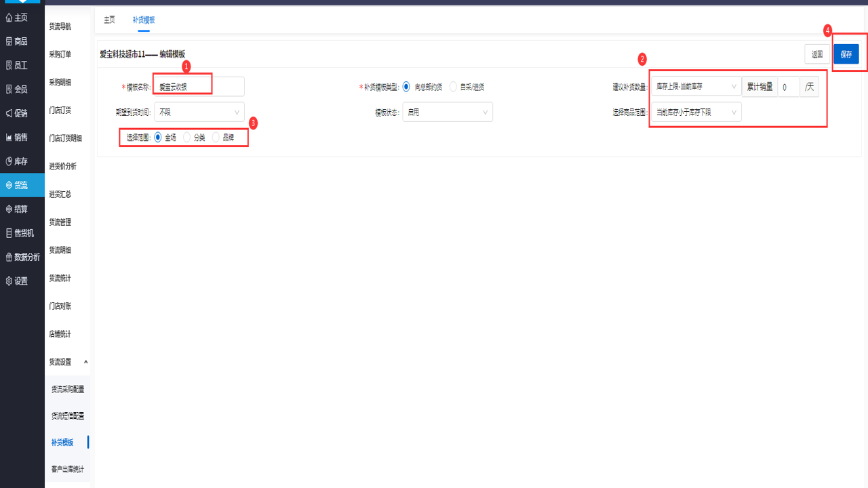The height and width of the screenshot is (488, 868).
Task: Expand the 选择商品范围 dropdown
Action: pyautogui.click(x=696, y=112)
